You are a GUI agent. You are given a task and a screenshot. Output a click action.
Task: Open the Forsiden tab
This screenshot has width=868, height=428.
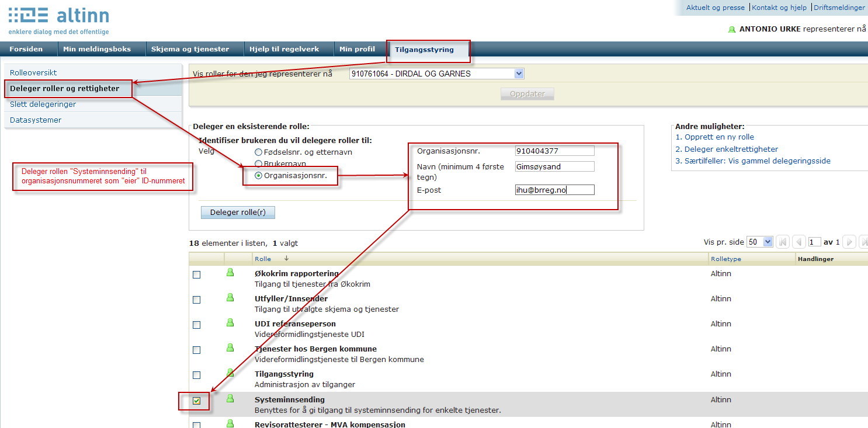(x=26, y=49)
